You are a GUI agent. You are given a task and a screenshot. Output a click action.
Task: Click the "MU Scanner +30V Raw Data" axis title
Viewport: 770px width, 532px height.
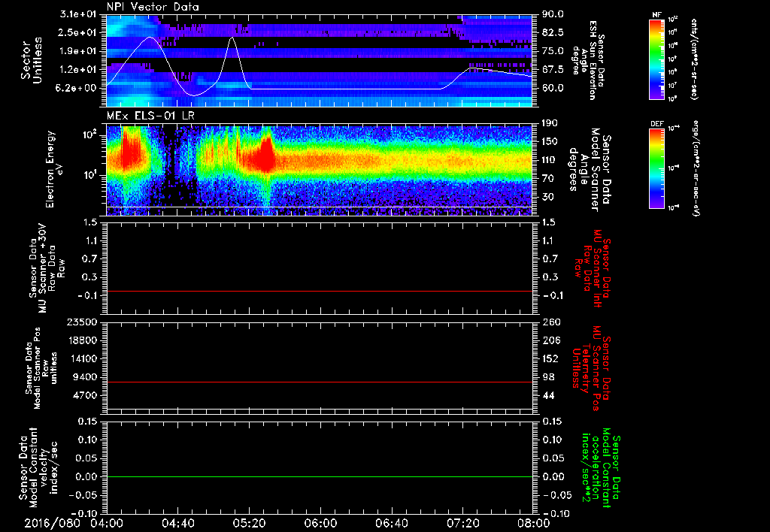coord(47,268)
